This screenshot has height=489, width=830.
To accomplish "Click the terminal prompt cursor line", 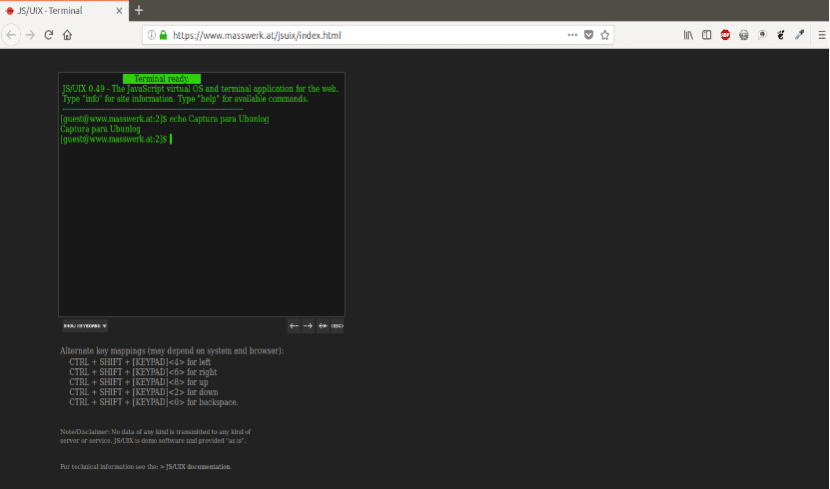I will click(116, 139).
